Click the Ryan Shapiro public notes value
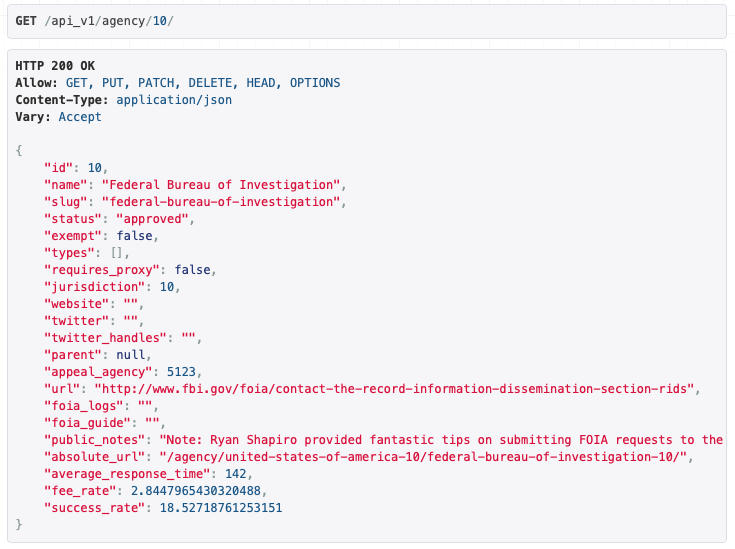The width and height of the screenshot is (735, 549). [442, 440]
